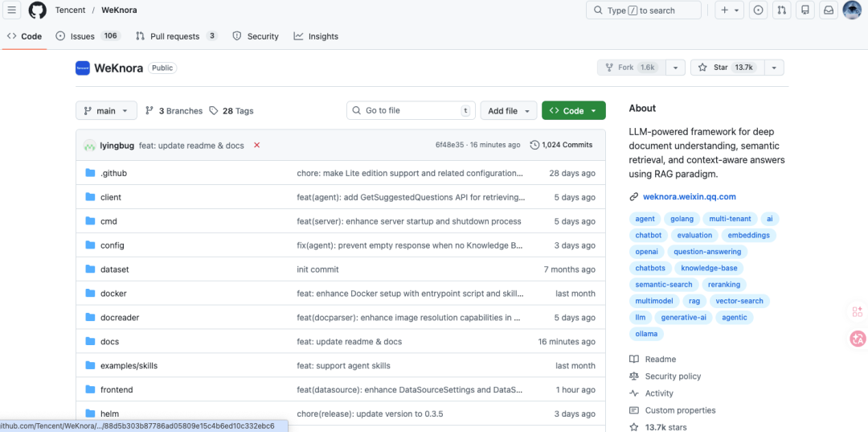This screenshot has width=868, height=432.
Task: Open the weknora.weixin.qq.com website link
Action: tap(690, 196)
